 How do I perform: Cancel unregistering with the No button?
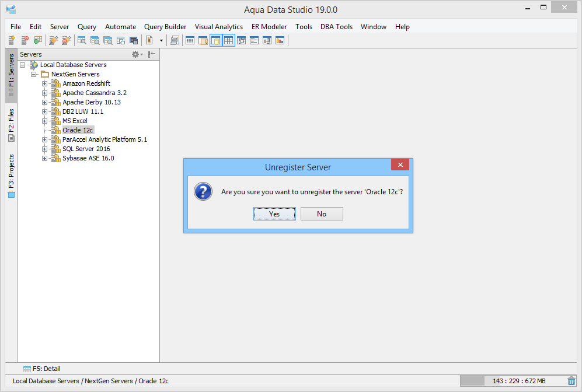(322, 214)
